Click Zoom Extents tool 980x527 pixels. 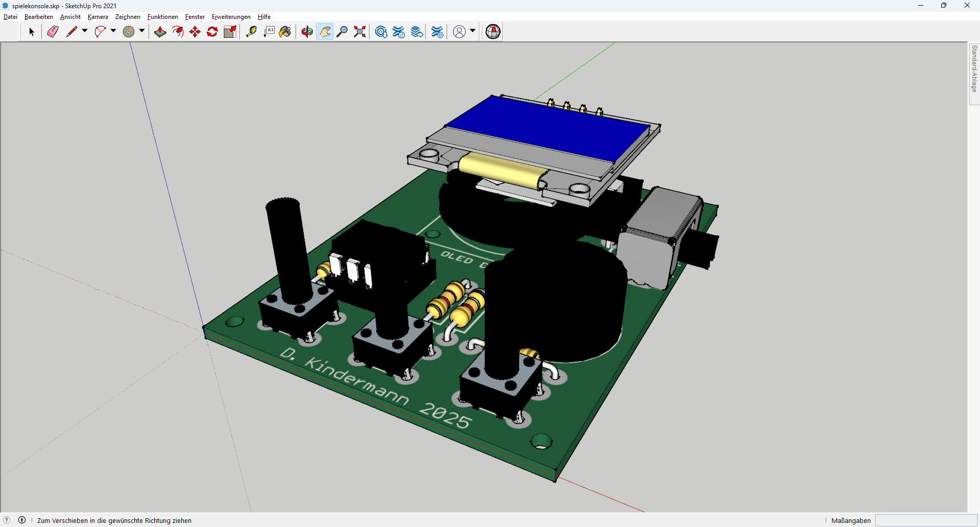pos(360,32)
